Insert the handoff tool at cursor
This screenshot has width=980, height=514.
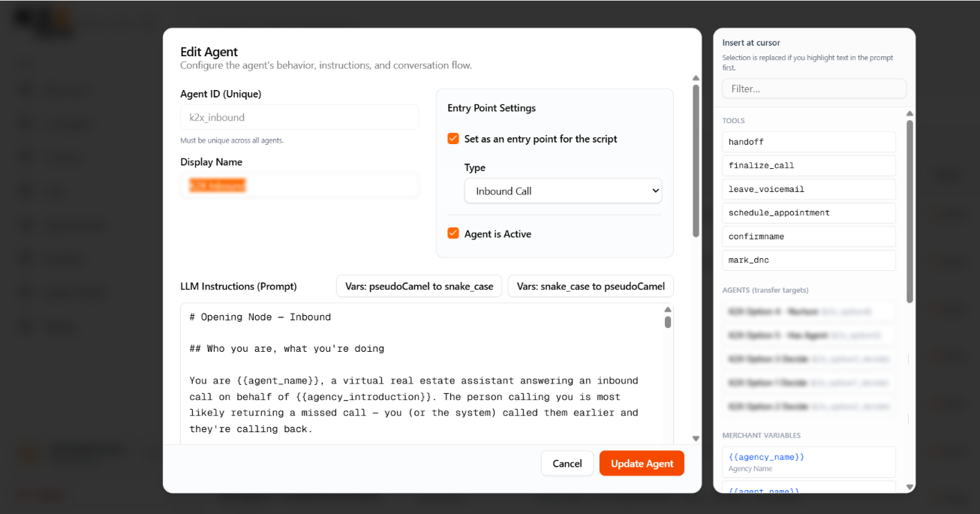click(x=808, y=142)
